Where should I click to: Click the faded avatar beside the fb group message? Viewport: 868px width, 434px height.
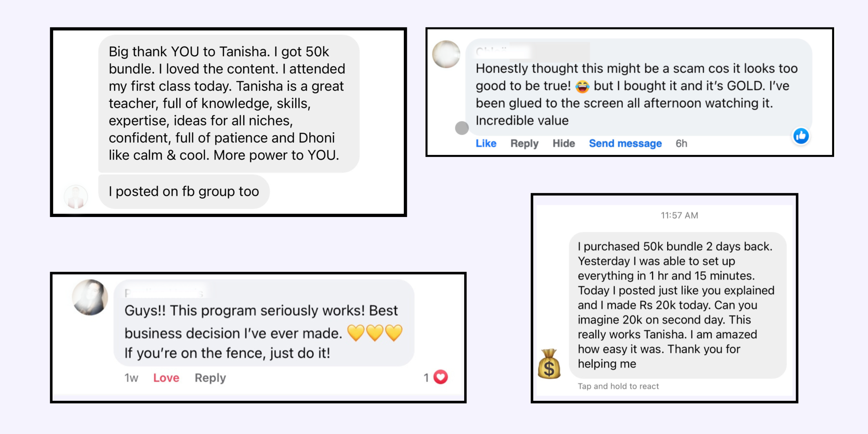tap(76, 197)
